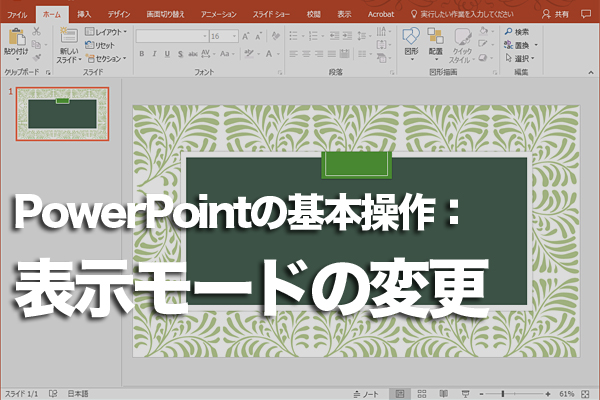Switch to Normal view icon in status bar

[400, 394]
